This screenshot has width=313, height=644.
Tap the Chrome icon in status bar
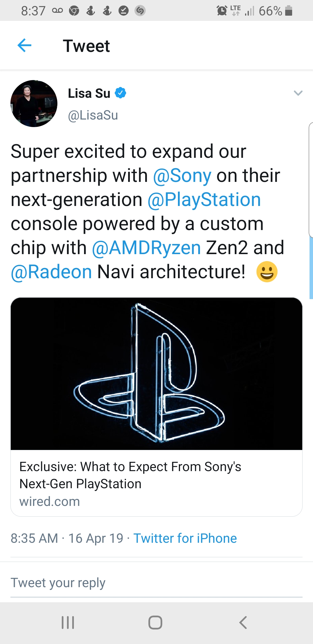pos(74,11)
